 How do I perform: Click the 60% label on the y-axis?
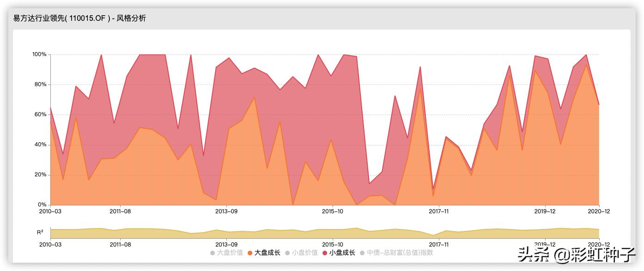41,114
